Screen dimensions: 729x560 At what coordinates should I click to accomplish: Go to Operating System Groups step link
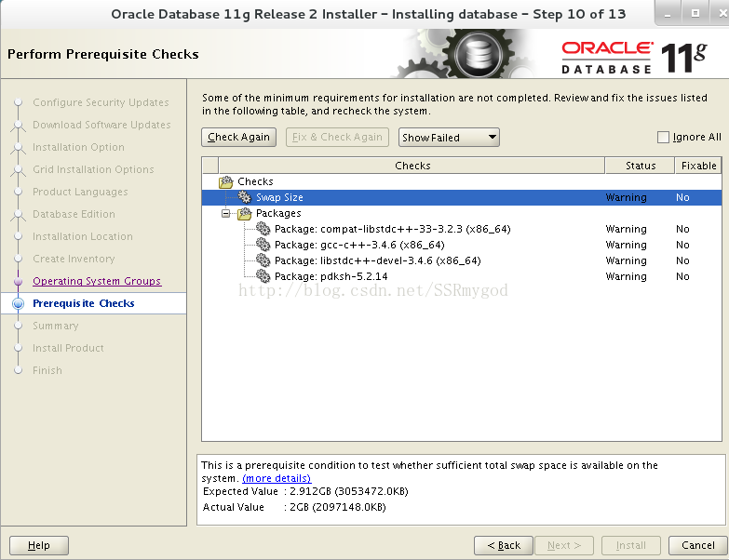(x=97, y=281)
